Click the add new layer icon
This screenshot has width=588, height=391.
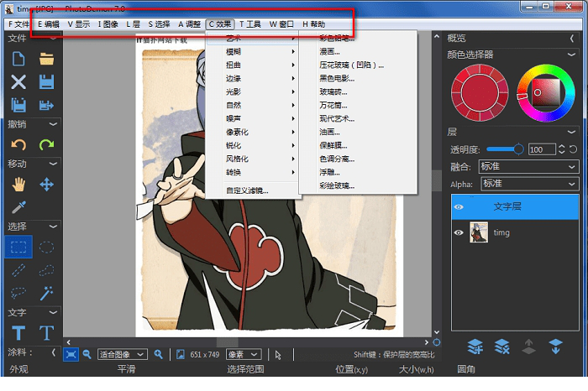click(475, 347)
